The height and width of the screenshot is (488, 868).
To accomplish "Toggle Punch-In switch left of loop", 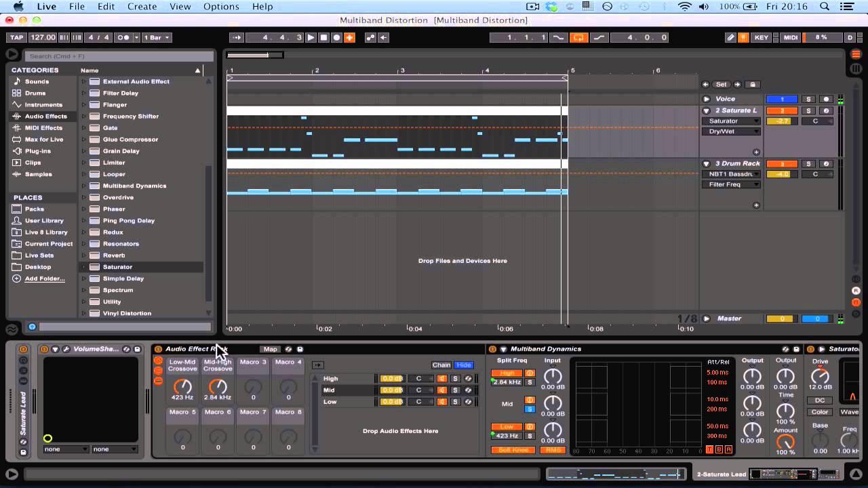I will click(x=559, y=37).
